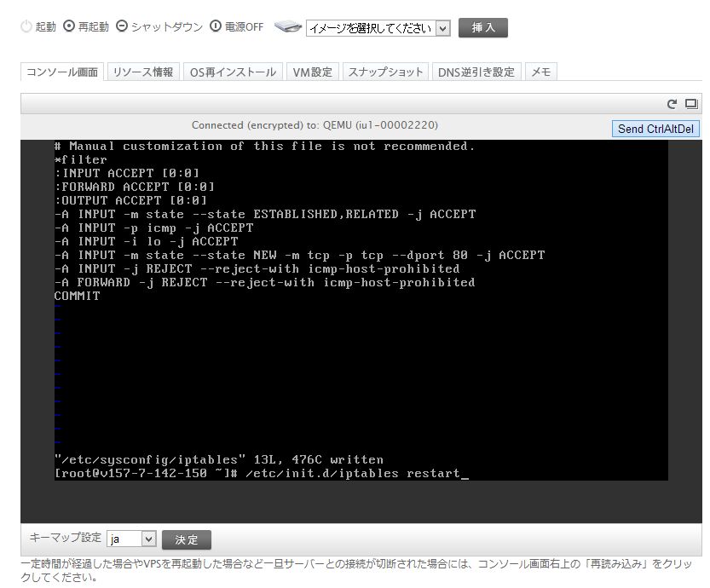Click the 電源OFF text label
The width and height of the screenshot is (710, 588).
(x=244, y=26)
